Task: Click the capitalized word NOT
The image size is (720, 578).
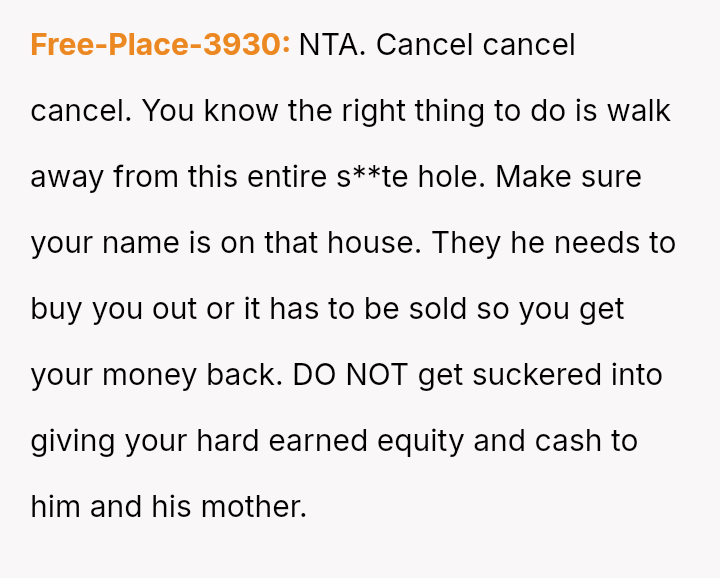Action: (x=377, y=375)
